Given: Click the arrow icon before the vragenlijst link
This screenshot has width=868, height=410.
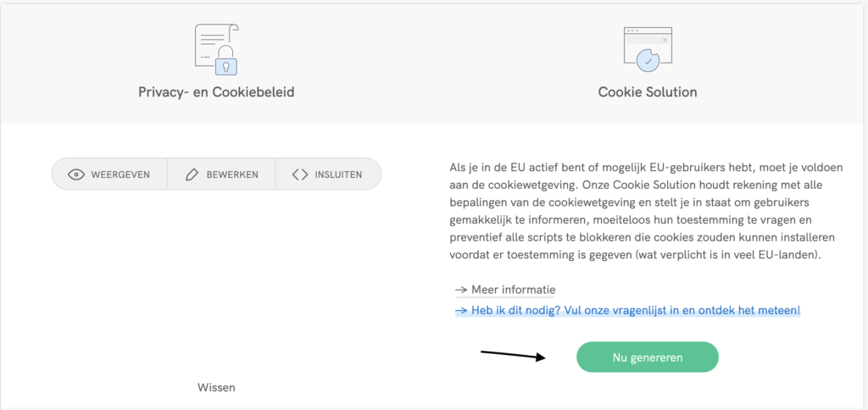Looking at the screenshot, I should pos(461,311).
